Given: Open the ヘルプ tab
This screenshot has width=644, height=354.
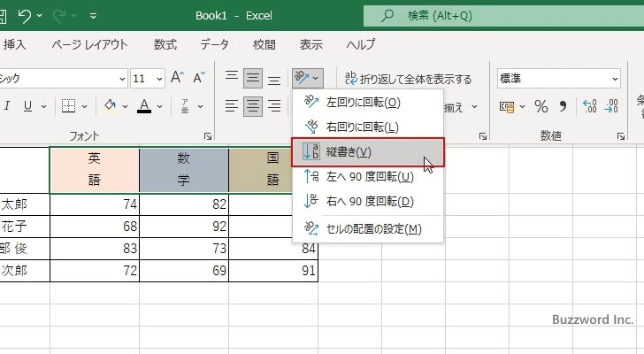Looking at the screenshot, I should [361, 44].
